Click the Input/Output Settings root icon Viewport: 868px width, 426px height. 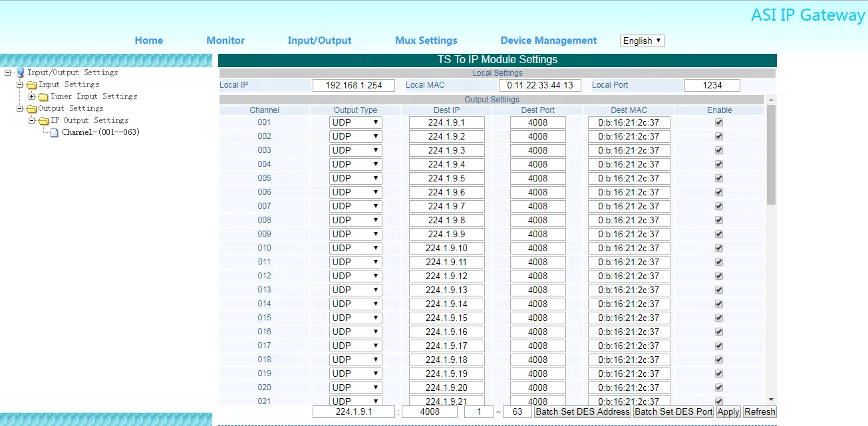[x=20, y=72]
